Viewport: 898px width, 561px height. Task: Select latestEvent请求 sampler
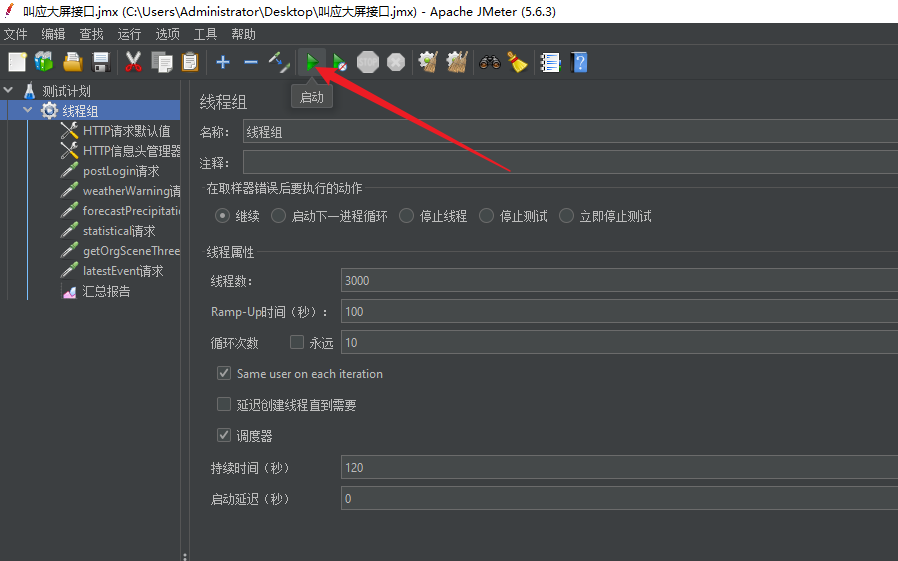coord(123,271)
